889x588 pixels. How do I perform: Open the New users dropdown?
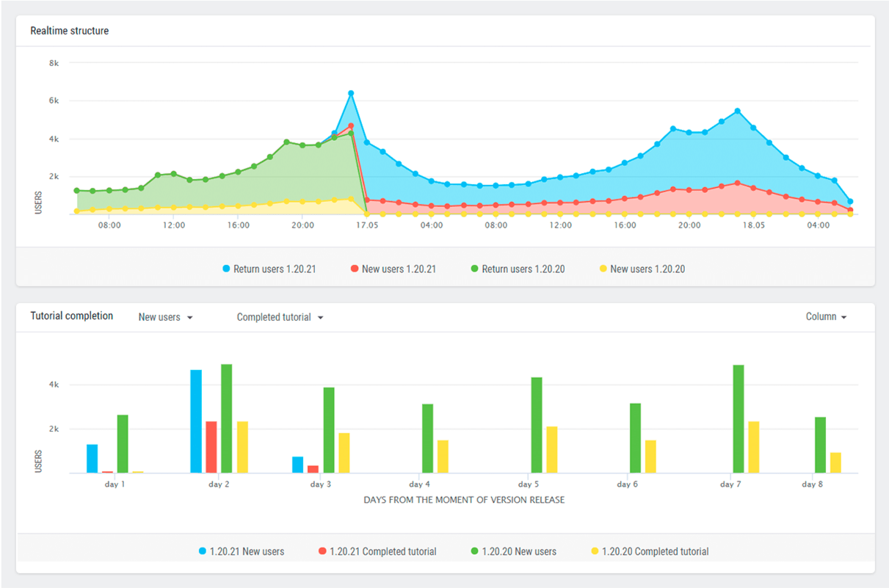[x=165, y=317]
